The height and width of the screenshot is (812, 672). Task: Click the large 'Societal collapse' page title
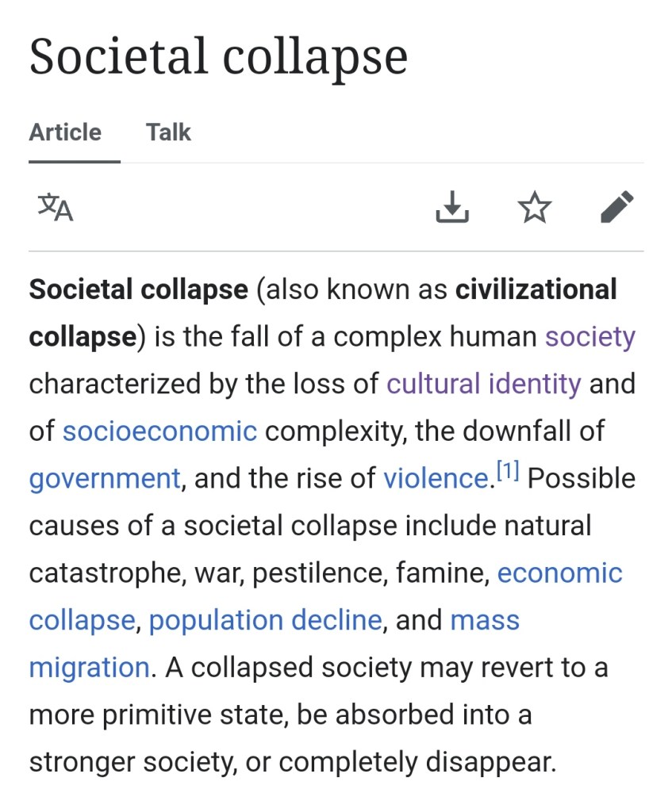click(x=218, y=57)
